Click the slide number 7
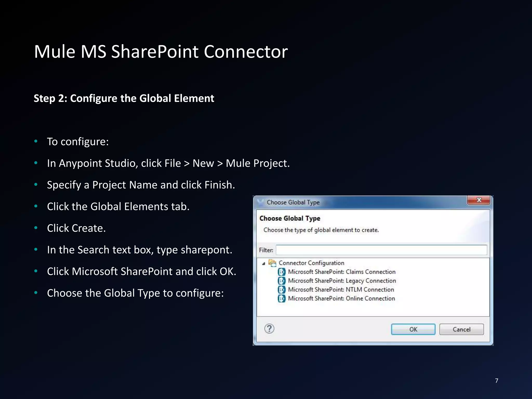Screen dimensions: 532x399 [496, 381]
